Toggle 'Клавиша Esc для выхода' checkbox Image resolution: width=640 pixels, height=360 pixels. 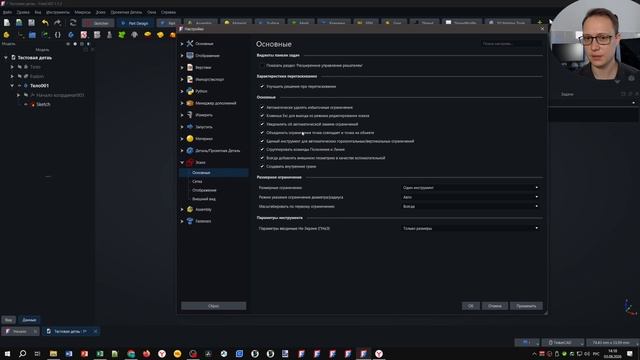262,116
